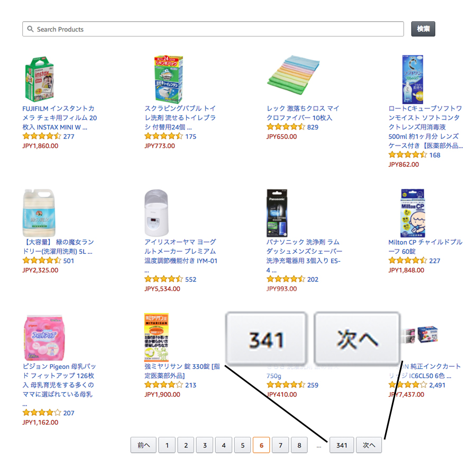Viewport: 476px width, 476px height.
Task: View the 829 reviews for microfiber cloth
Action: click(x=313, y=127)
